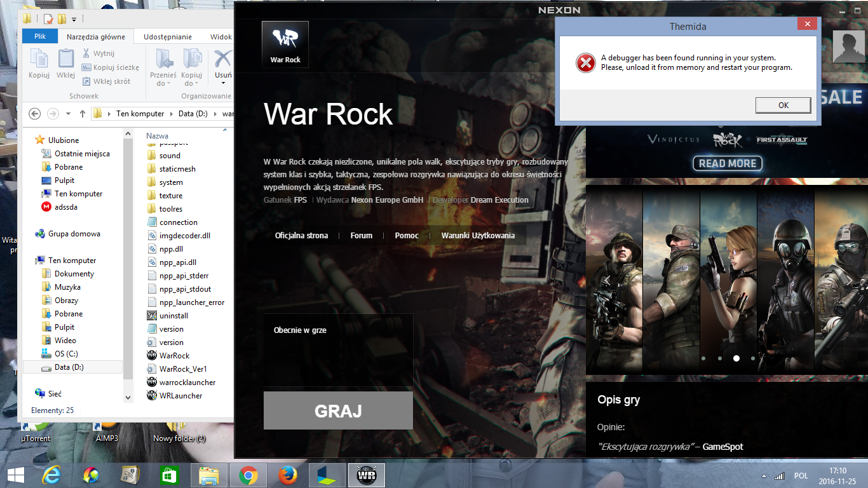
Task: Select the uninstall file
Action: (167, 316)
